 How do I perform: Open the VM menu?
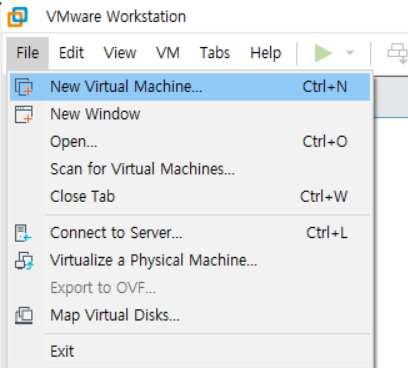(168, 53)
